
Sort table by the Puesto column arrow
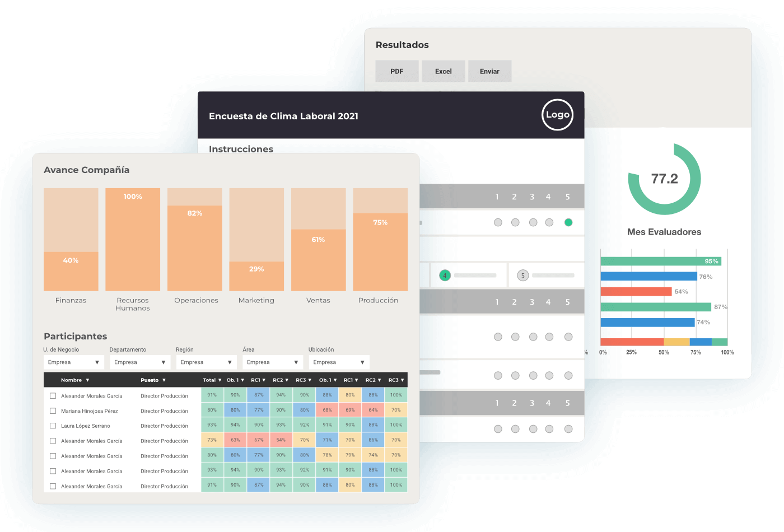tap(164, 380)
